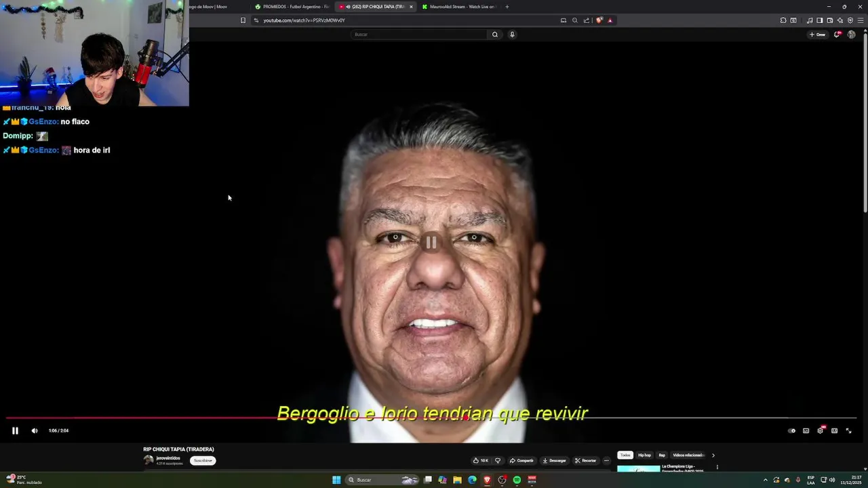Open options for La Champions Liga video
Viewport: 868px width, 488px height.
pyautogui.click(x=717, y=467)
